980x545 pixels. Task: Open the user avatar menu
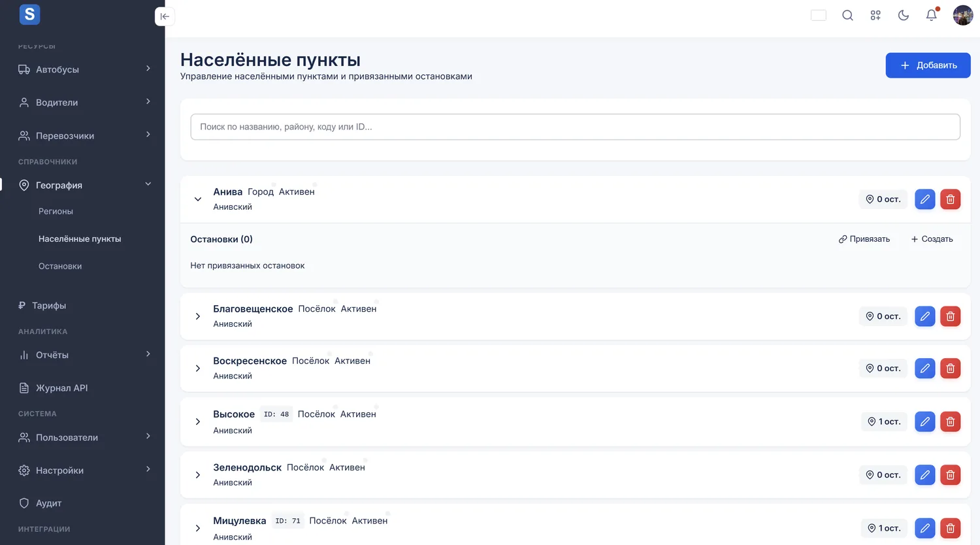tap(963, 15)
